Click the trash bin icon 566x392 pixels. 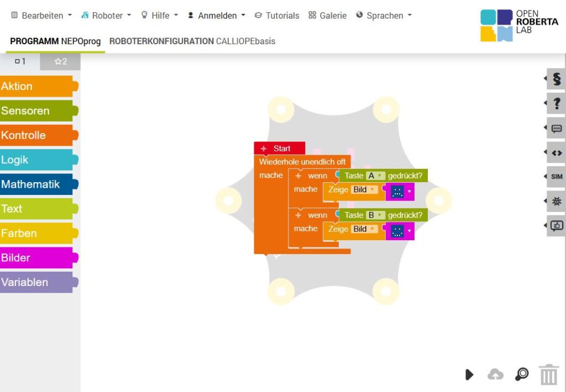[x=548, y=374]
